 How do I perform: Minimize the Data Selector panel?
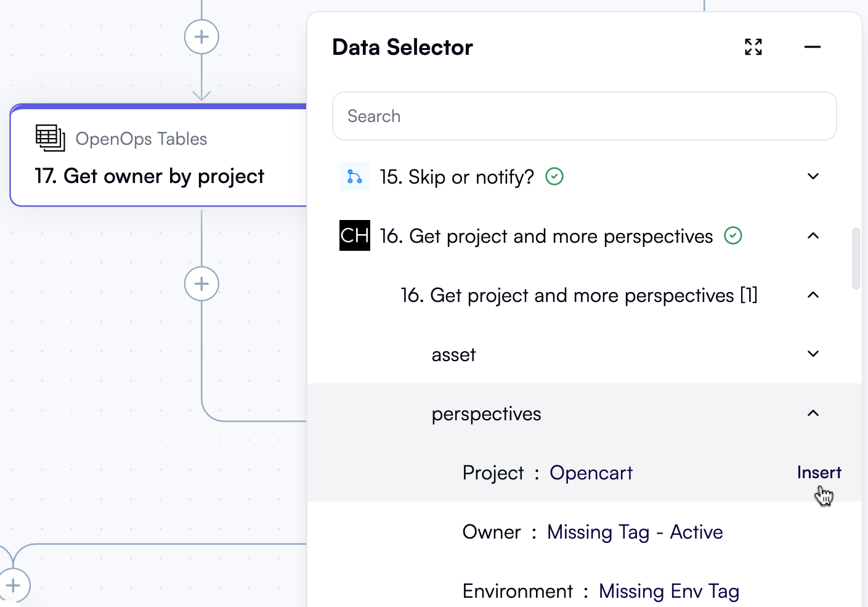coord(812,47)
